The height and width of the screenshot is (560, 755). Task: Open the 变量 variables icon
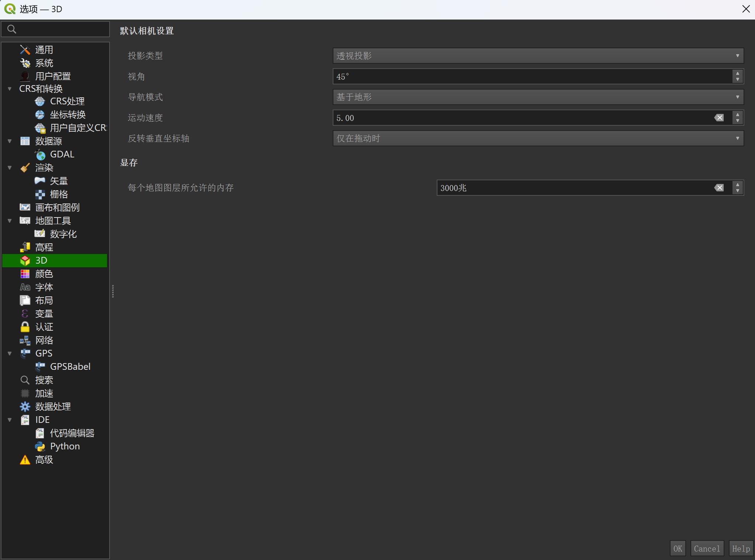(25, 314)
